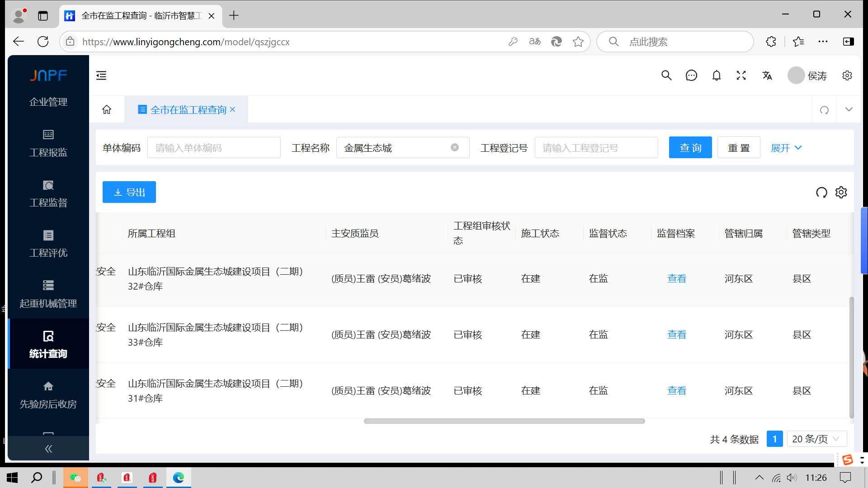Open WeChat from the taskbar

click(x=75, y=478)
